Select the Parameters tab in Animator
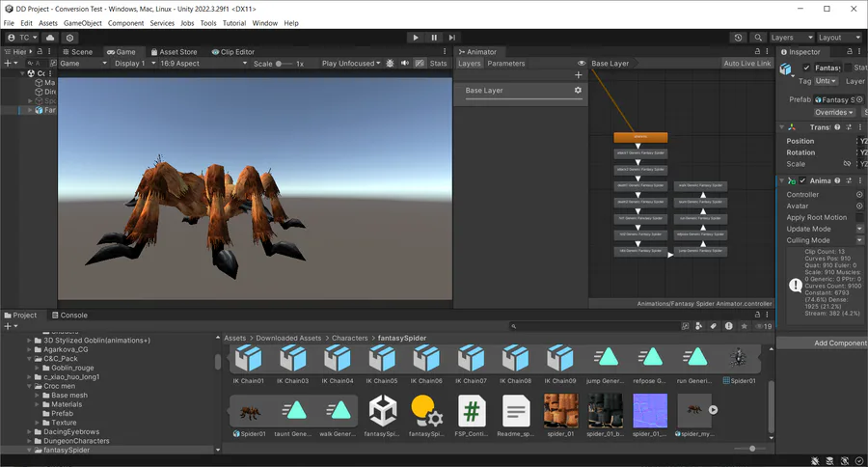The height and width of the screenshot is (467, 868). (x=506, y=63)
